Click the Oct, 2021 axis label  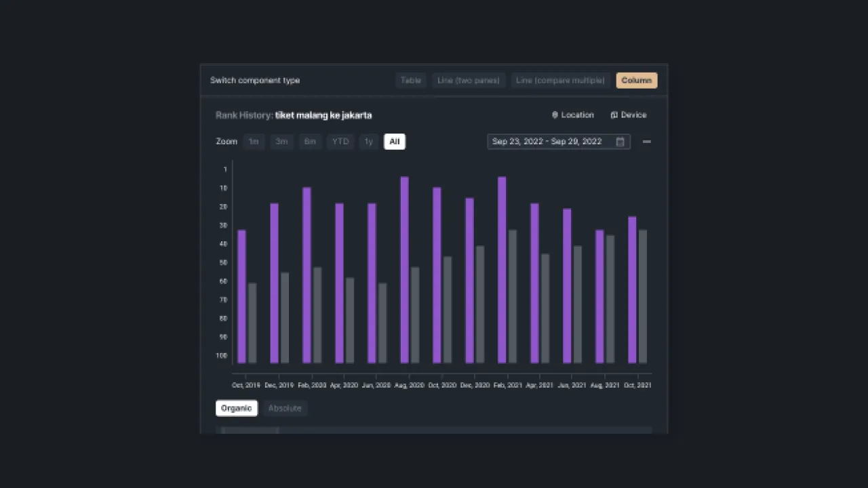637,385
